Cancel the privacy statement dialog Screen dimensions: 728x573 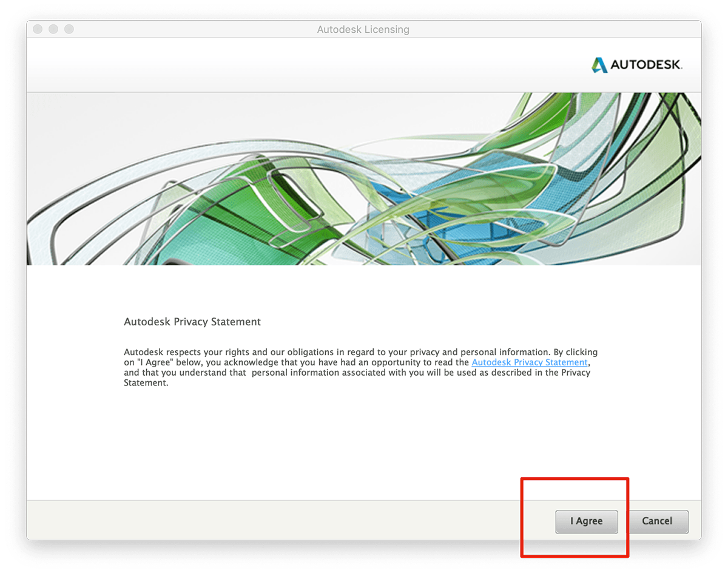pos(658,521)
